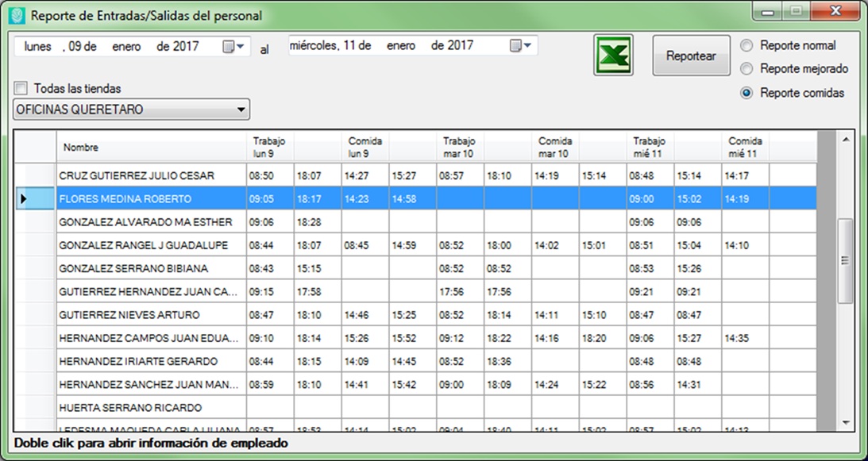Click the row selector arrow for FLORES MEDINA
868x461 pixels.
[24, 199]
